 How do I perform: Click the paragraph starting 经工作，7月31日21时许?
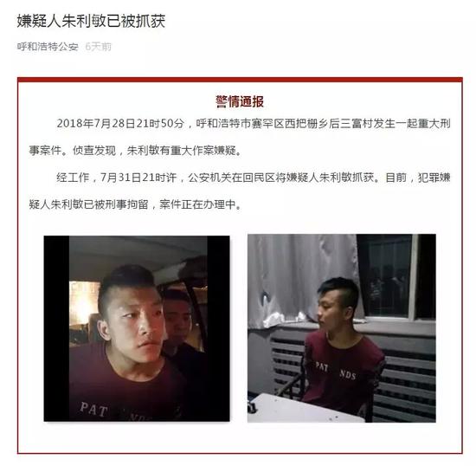coord(240,191)
